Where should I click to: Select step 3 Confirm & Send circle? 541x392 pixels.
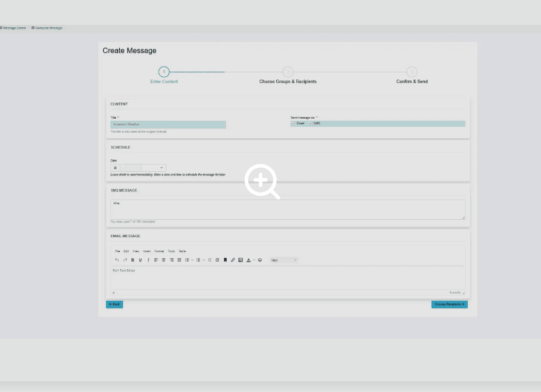[x=411, y=72]
